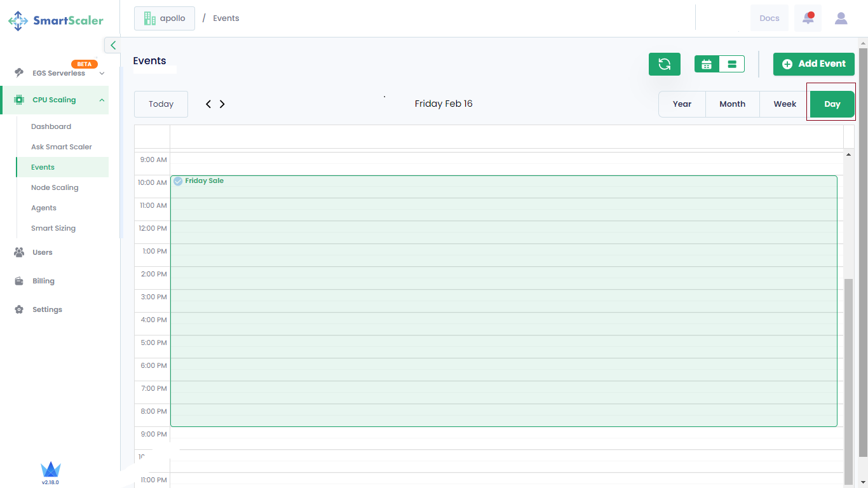Toggle the Friday Sale event checkmark

[179, 181]
